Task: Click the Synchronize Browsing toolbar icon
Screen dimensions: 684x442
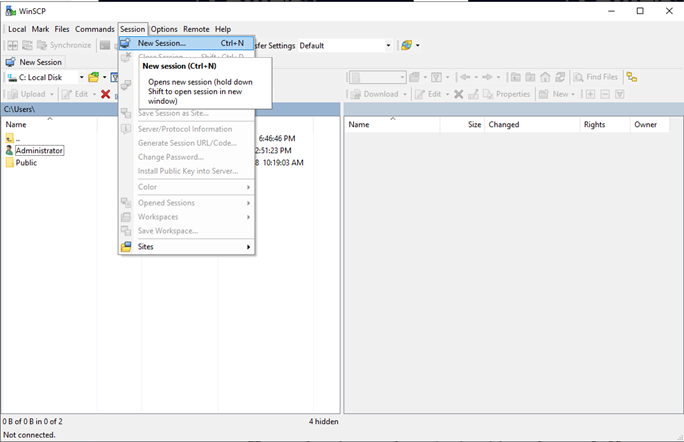Action: click(27, 45)
